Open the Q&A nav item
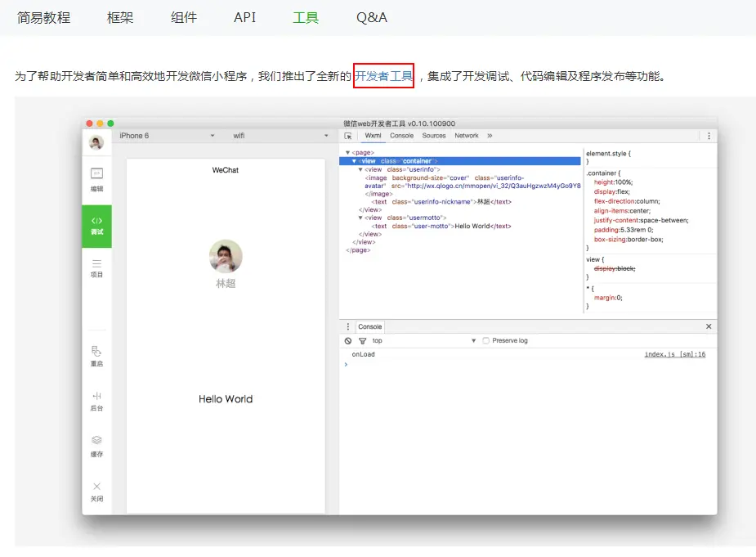 372,18
